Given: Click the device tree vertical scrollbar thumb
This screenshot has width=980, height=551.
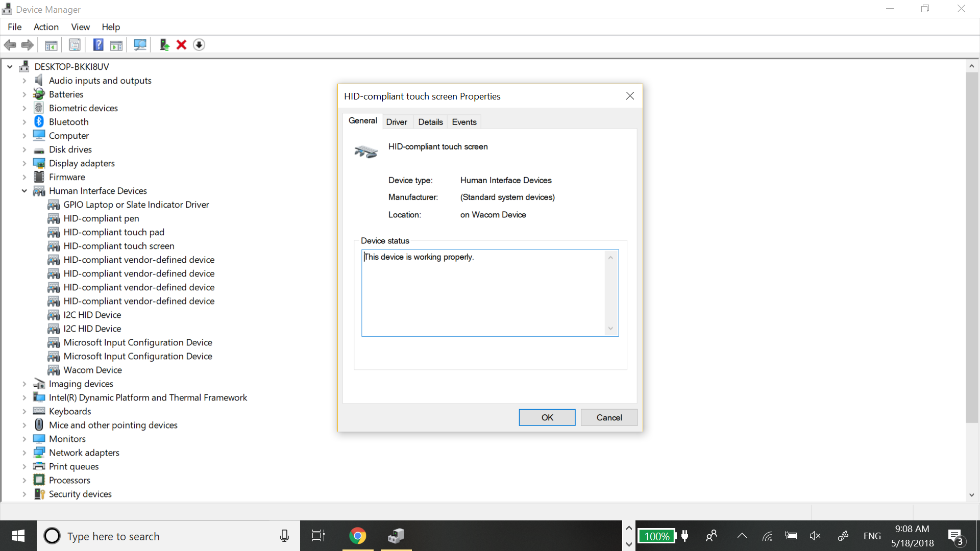Looking at the screenshot, I should [971, 247].
